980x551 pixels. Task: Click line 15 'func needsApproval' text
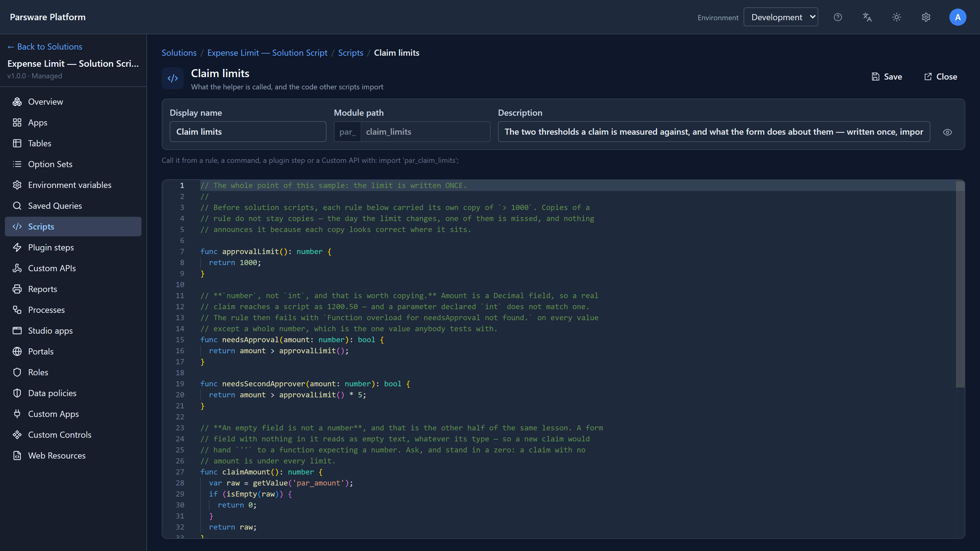pyautogui.click(x=240, y=339)
